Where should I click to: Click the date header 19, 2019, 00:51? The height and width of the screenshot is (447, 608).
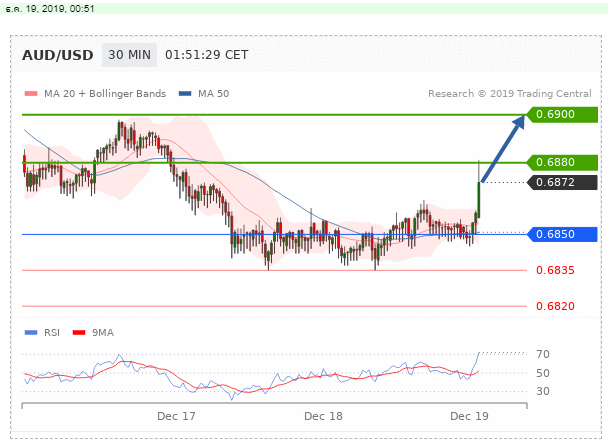pyautogui.click(x=50, y=9)
